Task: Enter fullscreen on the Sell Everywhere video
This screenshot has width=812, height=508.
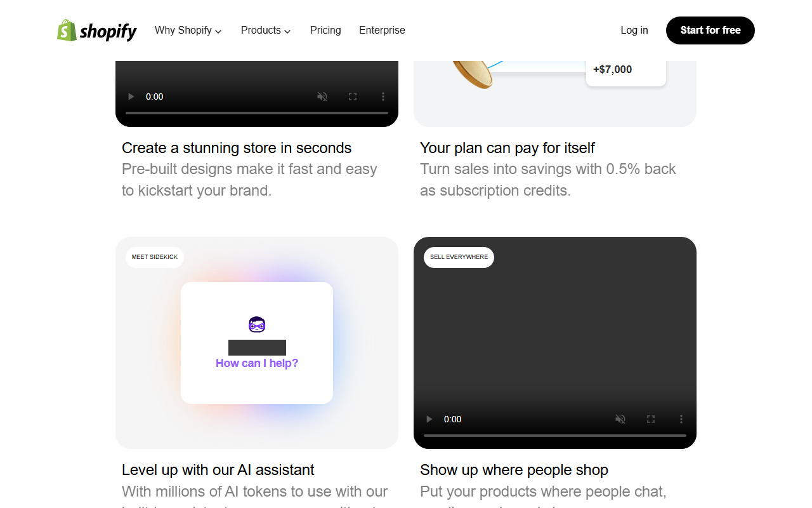Action: tap(651, 419)
